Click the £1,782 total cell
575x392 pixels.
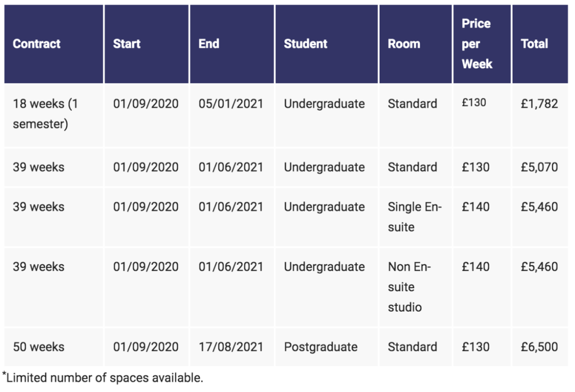pyautogui.click(x=539, y=104)
